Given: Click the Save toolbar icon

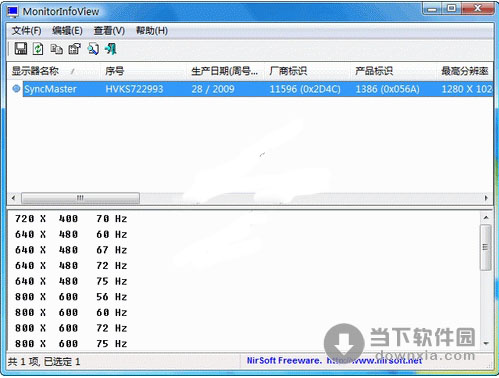Looking at the screenshot, I should tap(21, 49).
